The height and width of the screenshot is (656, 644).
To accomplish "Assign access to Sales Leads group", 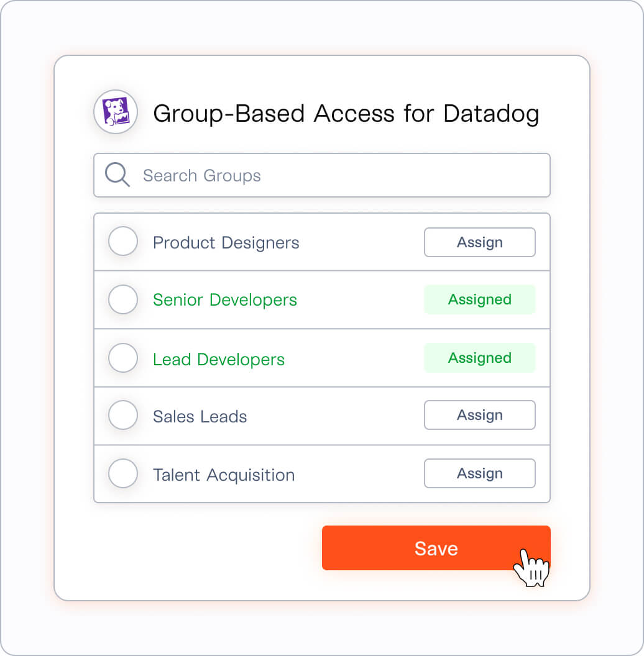I will pyautogui.click(x=480, y=415).
